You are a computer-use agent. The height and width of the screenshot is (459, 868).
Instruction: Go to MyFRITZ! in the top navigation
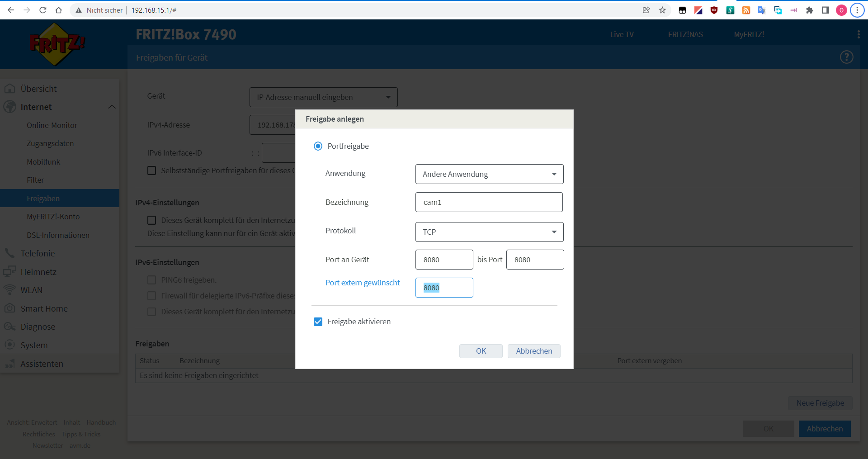pos(749,35)
